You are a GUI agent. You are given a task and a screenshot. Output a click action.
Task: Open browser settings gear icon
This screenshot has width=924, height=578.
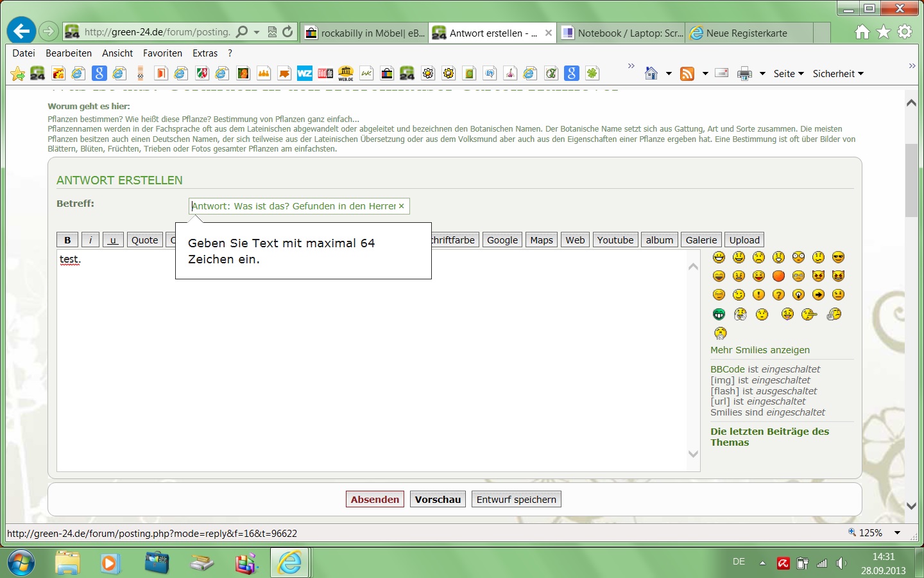point(905,31)
